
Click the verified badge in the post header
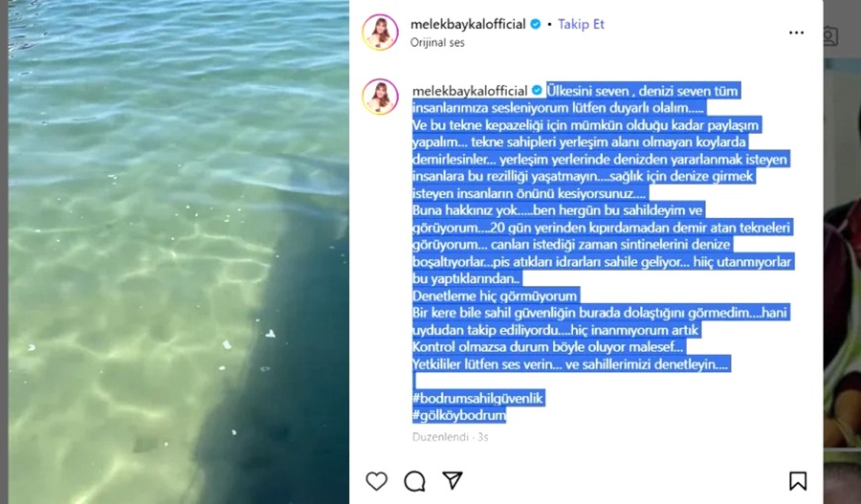tap(536, 24)
